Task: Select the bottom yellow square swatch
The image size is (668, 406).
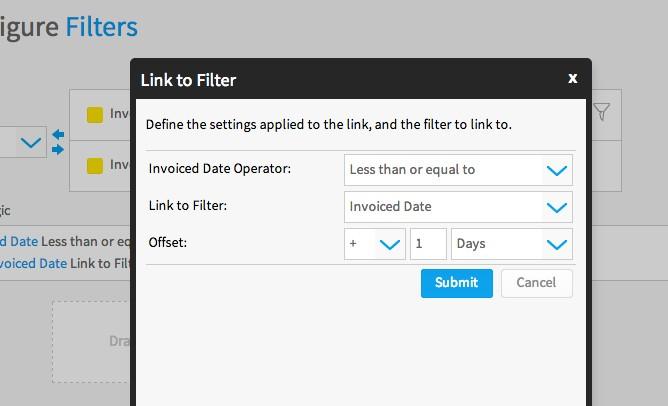Action: click(95, 166)
